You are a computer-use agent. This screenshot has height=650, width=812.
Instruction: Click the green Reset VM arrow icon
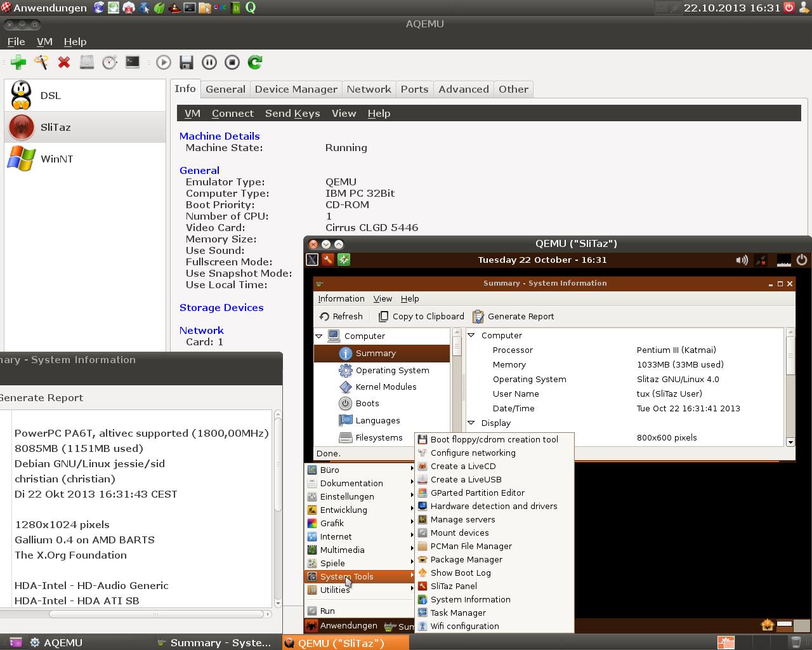(x=255, y=62)
